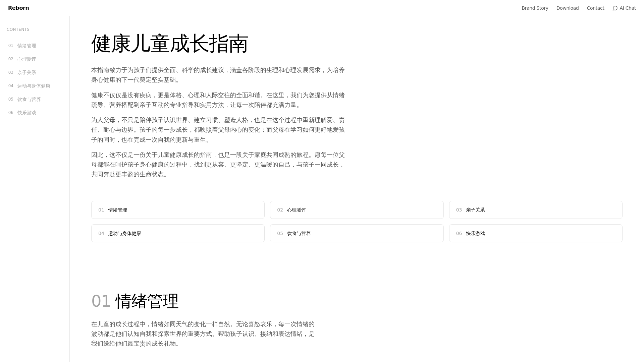Select 心理测评 in the sidebar contents
644x362 pixels.
point(26,59)
